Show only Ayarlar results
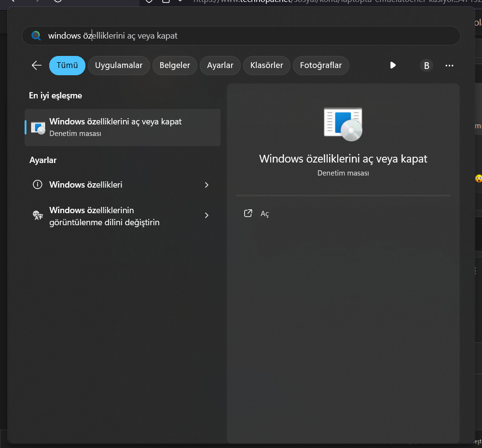The width and height of the screenshot is (482, 448). 220,66
